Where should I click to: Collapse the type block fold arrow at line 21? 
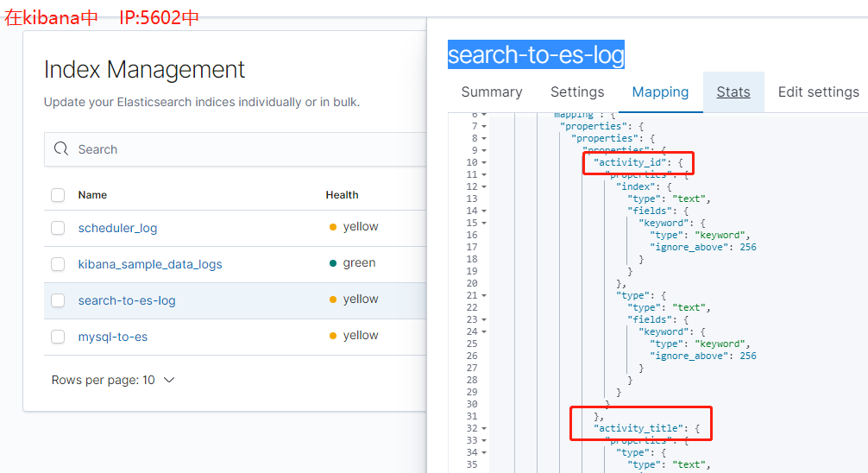[x=484, y=296]
